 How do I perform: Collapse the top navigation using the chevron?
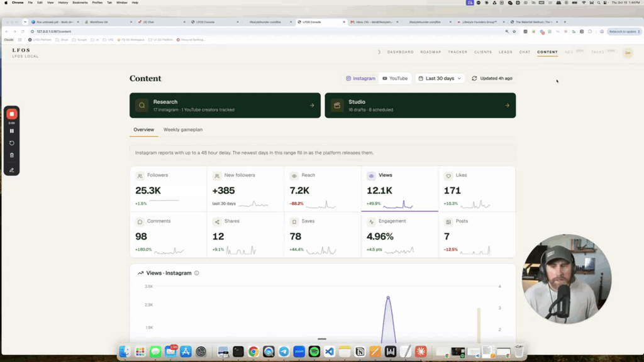[379, 52]
